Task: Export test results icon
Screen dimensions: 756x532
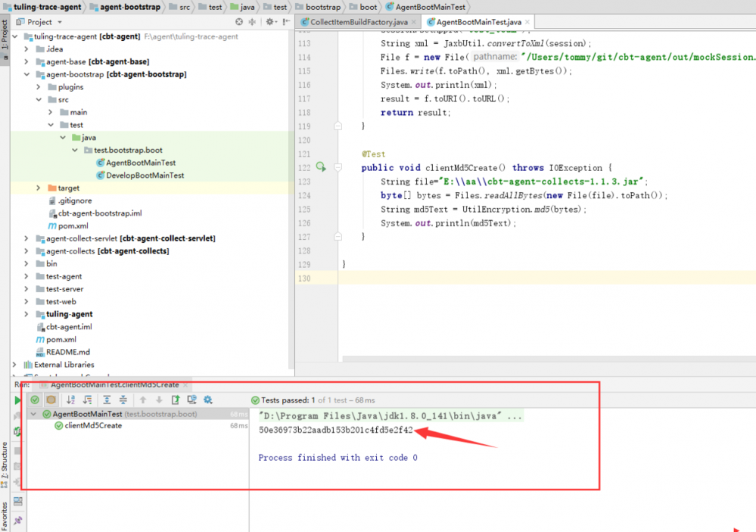Action: (x=176, y=400)
